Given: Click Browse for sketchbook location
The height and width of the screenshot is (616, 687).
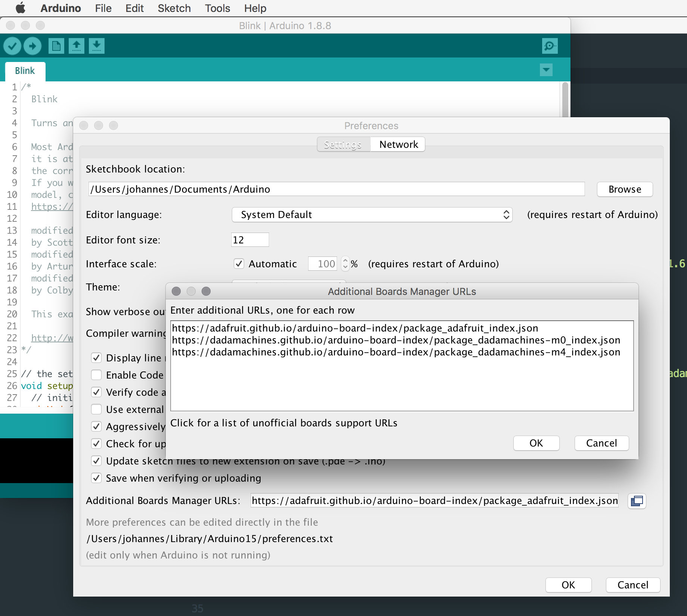Looking at the screenshot, I should [x=625, y=189].
